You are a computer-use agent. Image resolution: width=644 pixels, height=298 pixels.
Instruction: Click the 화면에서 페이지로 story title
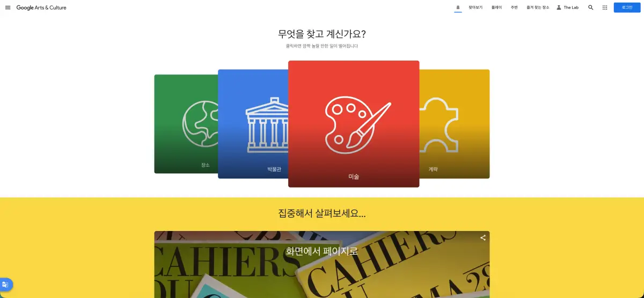pyautogui.click(x=322, y=251)
